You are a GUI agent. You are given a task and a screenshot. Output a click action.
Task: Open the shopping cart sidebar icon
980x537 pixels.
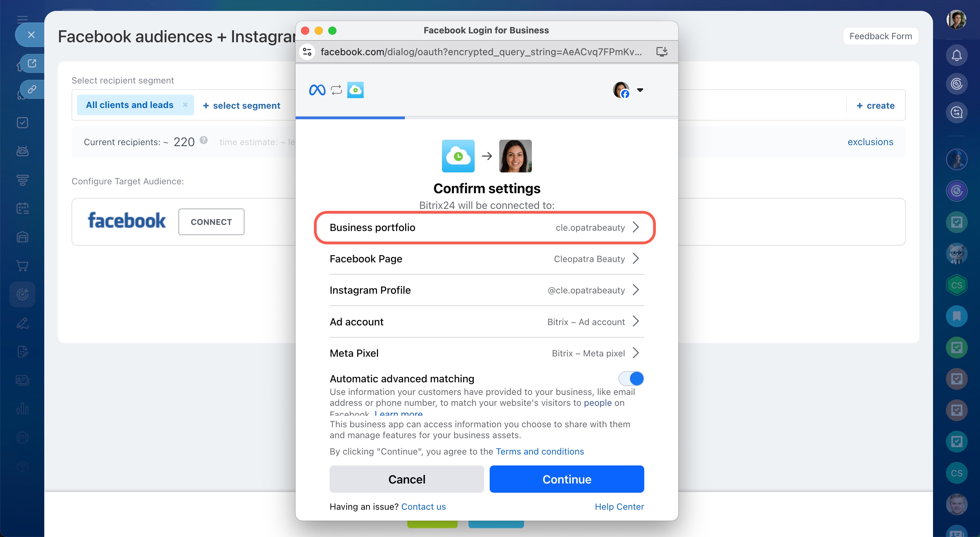[x=22, y=266]
